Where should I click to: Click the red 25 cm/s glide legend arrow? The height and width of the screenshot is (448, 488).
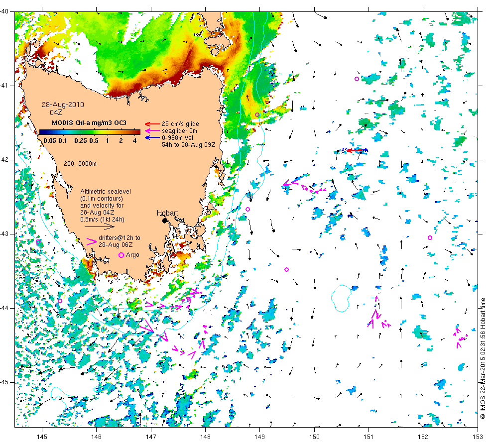pos(152,124)
